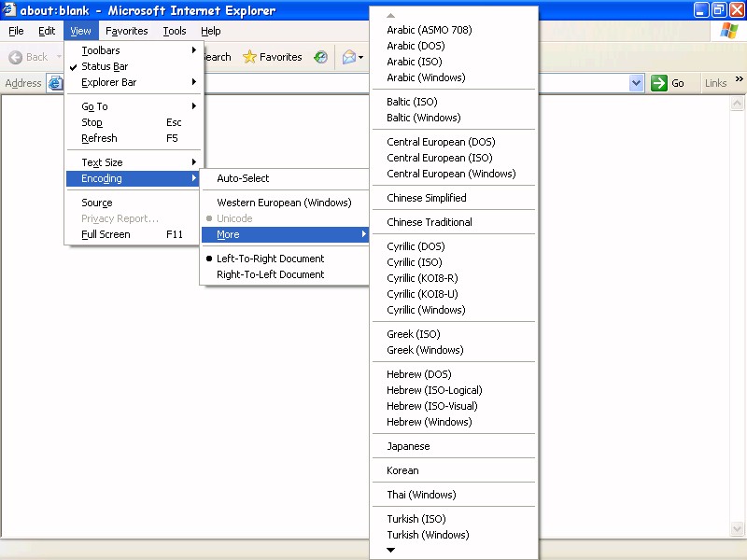Select Greek (ISO) encoding
The height and width of the screenshot is (560, 747).
pyautogui.click(x=454, y=334)
